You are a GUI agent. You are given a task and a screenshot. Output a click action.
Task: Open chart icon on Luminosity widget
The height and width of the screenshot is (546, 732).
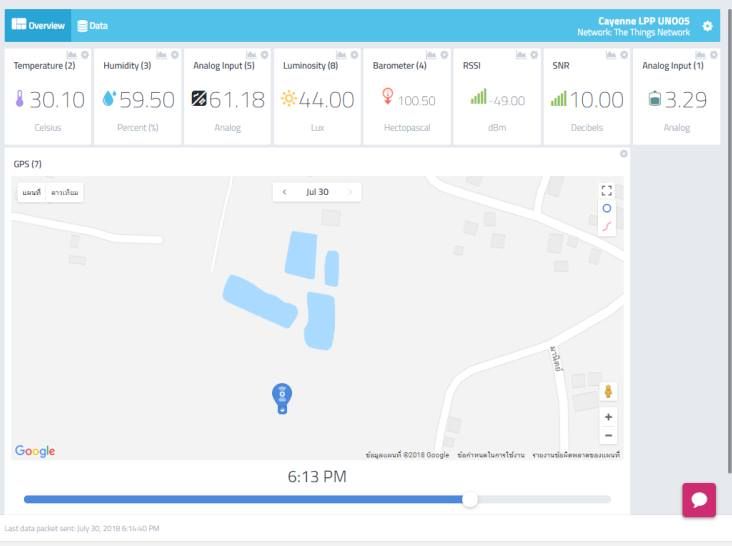[342, 54]
